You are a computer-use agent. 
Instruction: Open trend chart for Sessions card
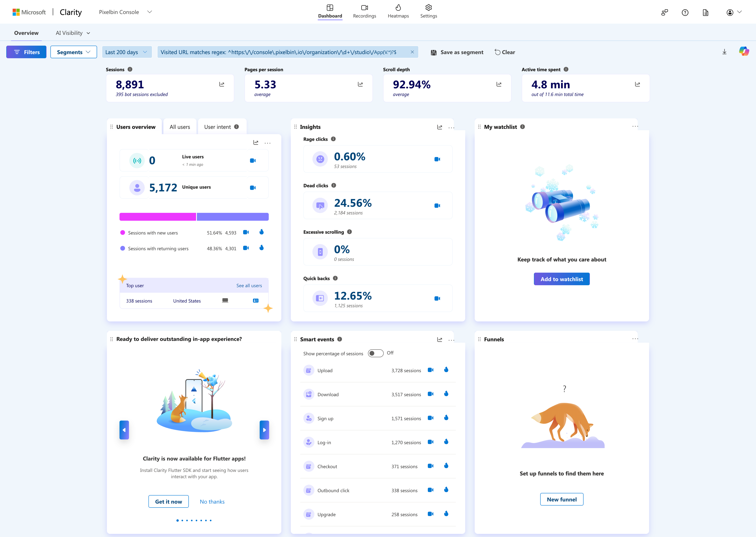tap(222, 84)
